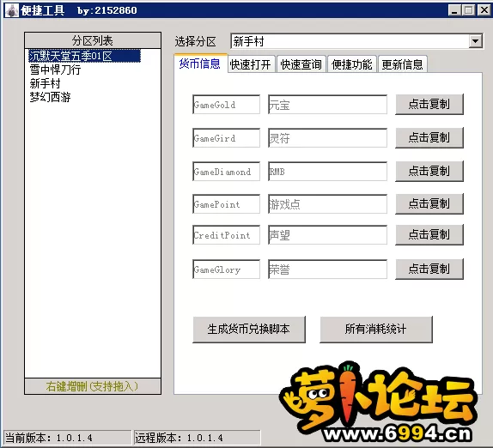Close the 便捷工具 window
Image resolution: width=493 pixels, height=448 pixels.
(x=484, y=10)
